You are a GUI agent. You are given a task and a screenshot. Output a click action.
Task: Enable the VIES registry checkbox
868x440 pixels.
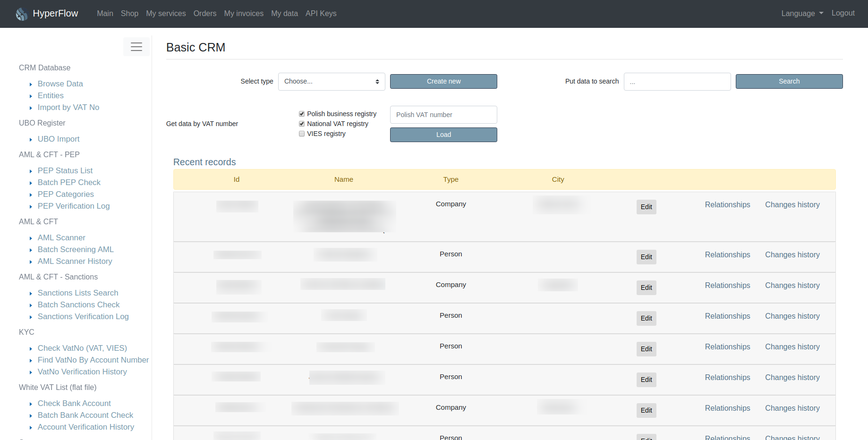302,134
